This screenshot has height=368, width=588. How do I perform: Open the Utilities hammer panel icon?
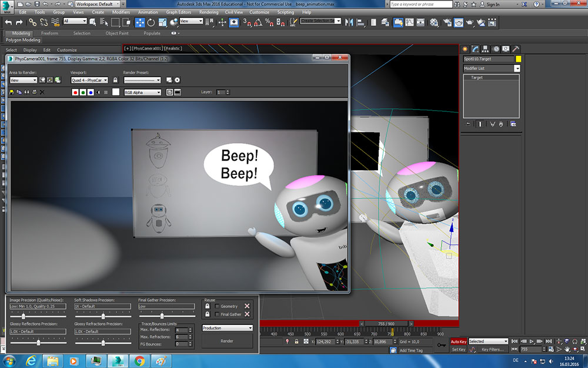click(x=516, y=49)
